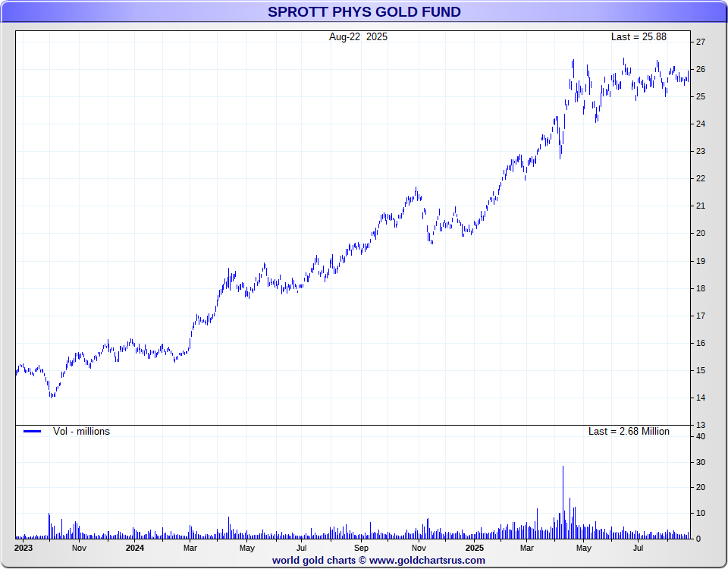Click the 2025 time axis label

point(474,548)
